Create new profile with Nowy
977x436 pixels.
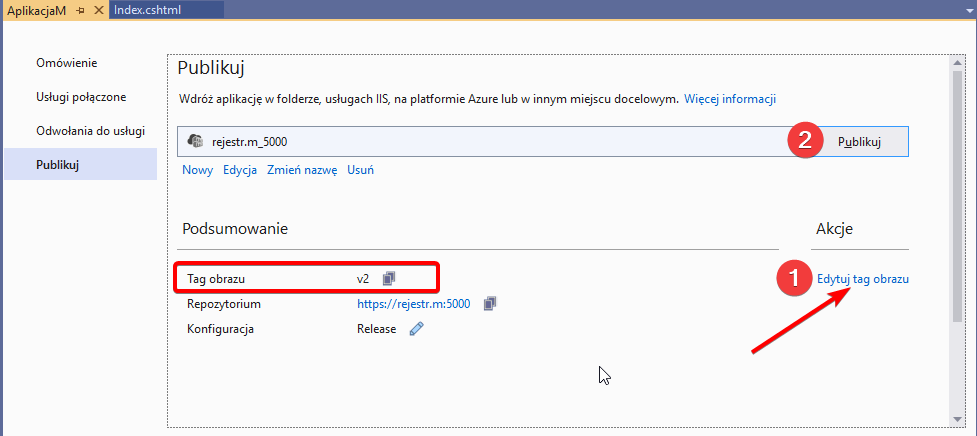tap(197, 170)
